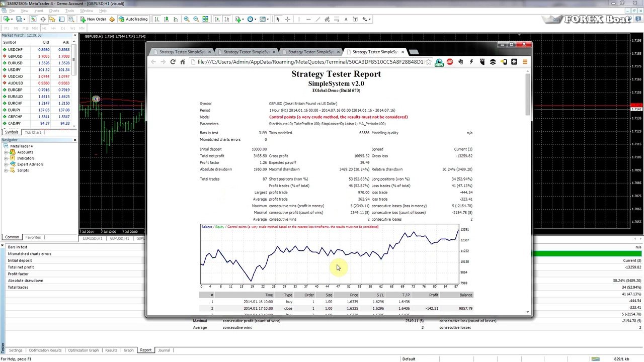644x362 pixels.
Task: Open the templates dropdown
Action: [264, 19]
